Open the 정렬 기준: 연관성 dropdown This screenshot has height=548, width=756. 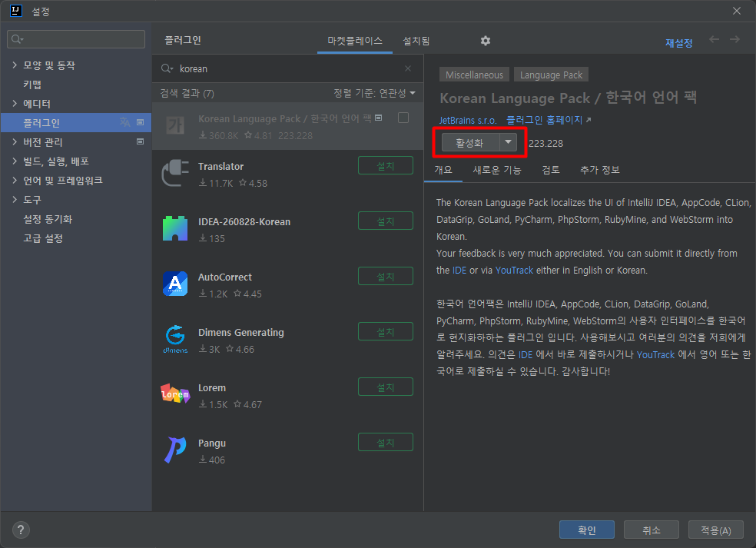click(375, 93)
